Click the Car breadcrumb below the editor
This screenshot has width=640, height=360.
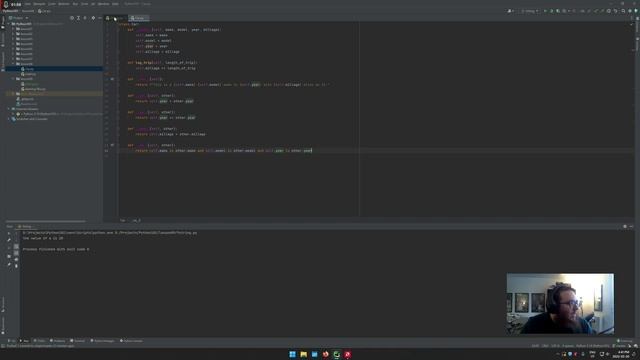click(122, 220)
